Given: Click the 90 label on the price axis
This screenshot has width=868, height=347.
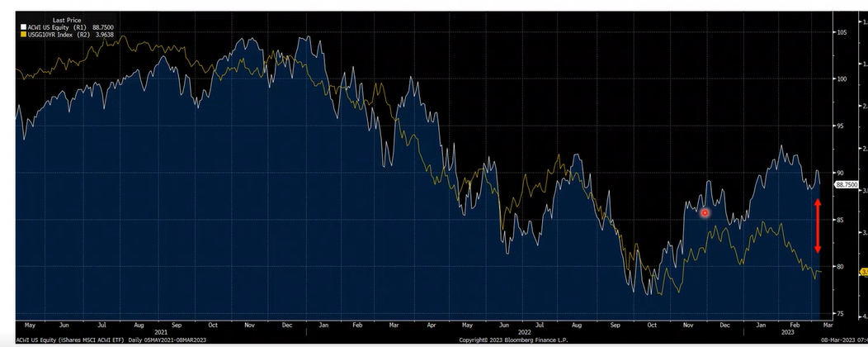Looking at the screenshot, I should (x=840, y=173).
